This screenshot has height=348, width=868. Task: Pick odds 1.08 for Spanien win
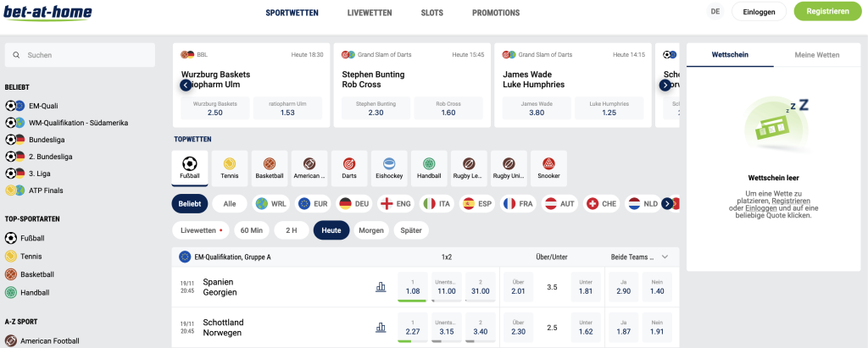pyautogui.click(x=412, y=286)
